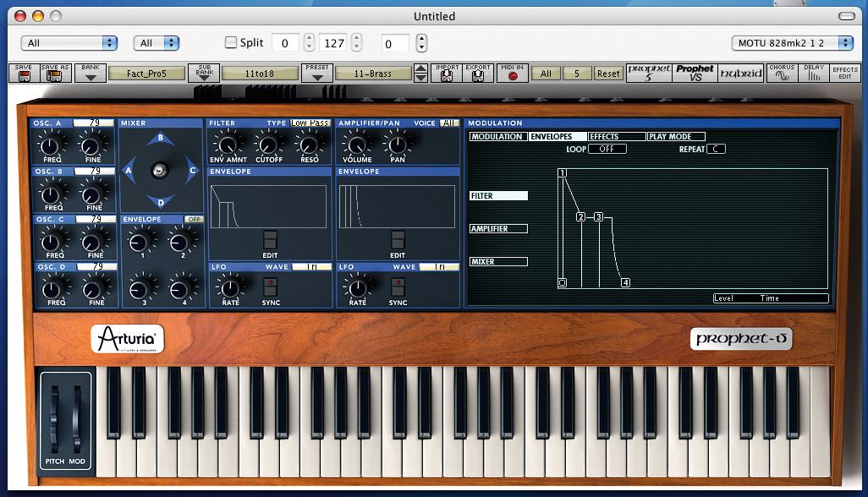Switch to Prophet 5 mode
Viewport: 868px width, 497px height.
[649, 73]
